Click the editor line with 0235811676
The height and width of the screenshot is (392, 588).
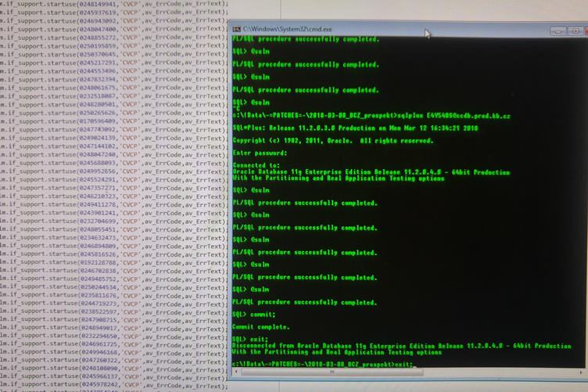tap(114, 295)
